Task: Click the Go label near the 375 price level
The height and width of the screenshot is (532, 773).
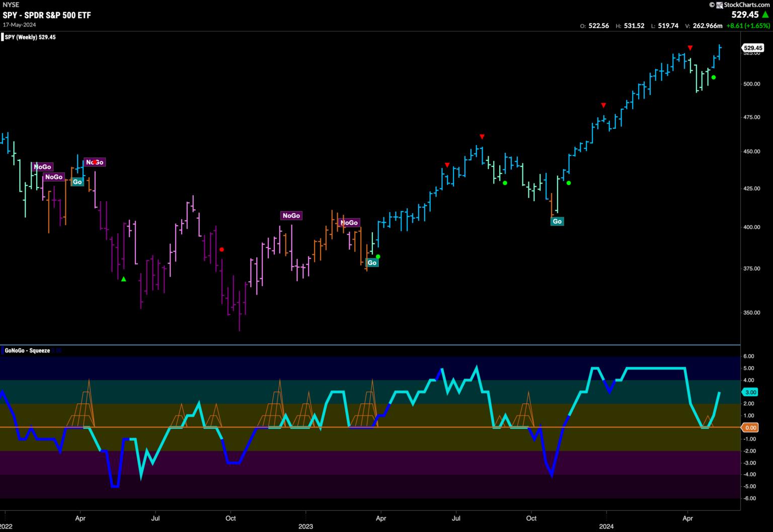Action: pyautogui.click(x=372, y=262)
